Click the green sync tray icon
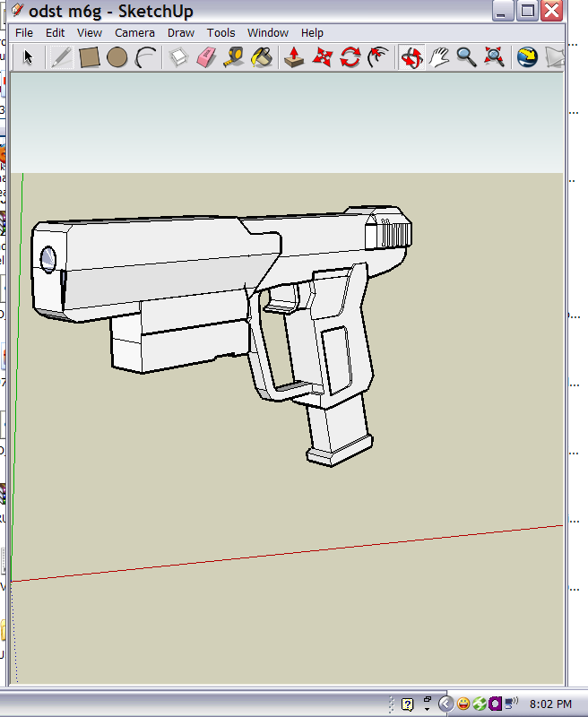This screenshot has height=717, width=588. 480,704
